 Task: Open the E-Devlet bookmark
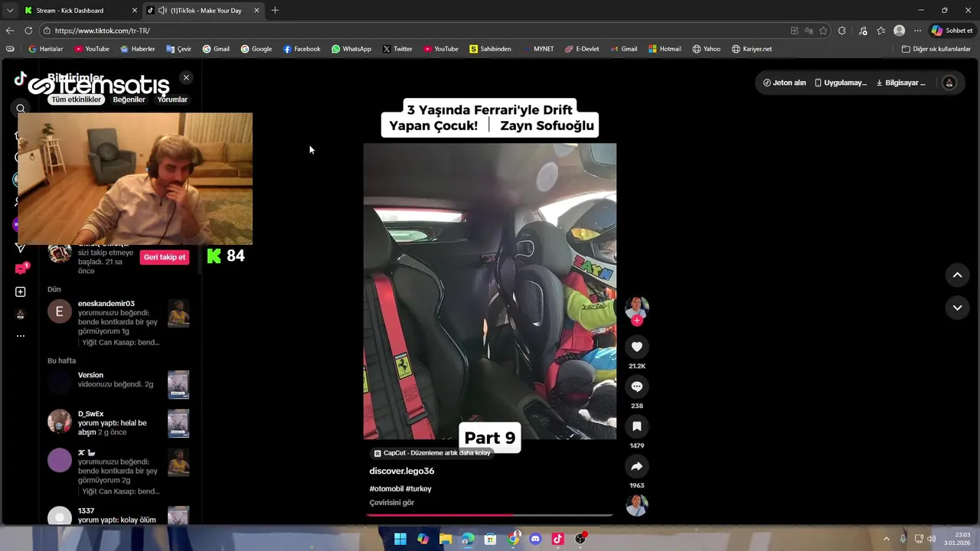[583, 49]
